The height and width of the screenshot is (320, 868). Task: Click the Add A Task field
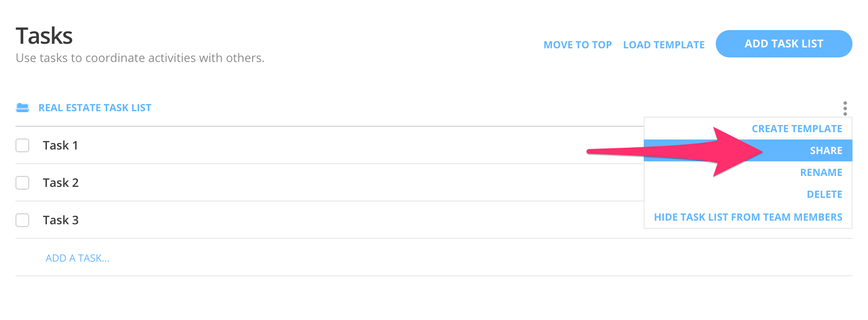pyautogui.click(x=77, y=258)
